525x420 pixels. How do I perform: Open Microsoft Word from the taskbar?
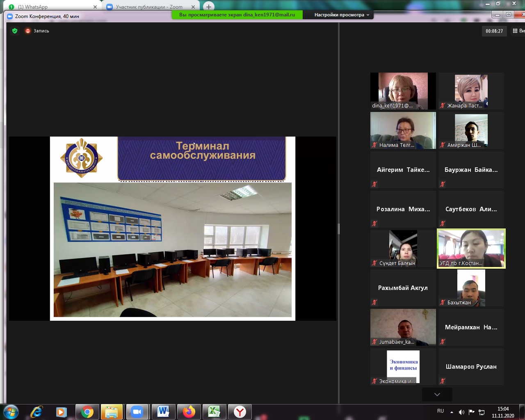coord(163,412)
